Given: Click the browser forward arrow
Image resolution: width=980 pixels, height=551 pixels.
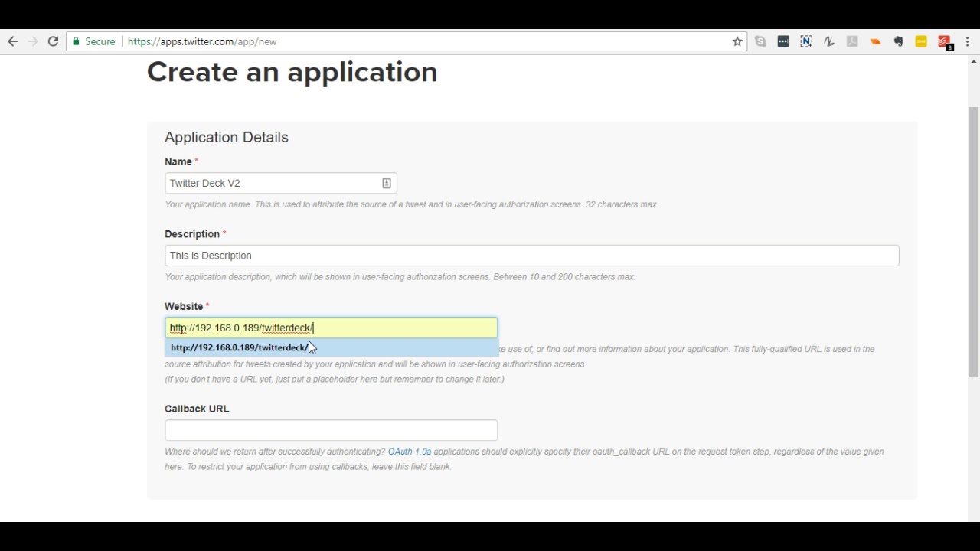Looking at the screenshot, I should (33, 41).
